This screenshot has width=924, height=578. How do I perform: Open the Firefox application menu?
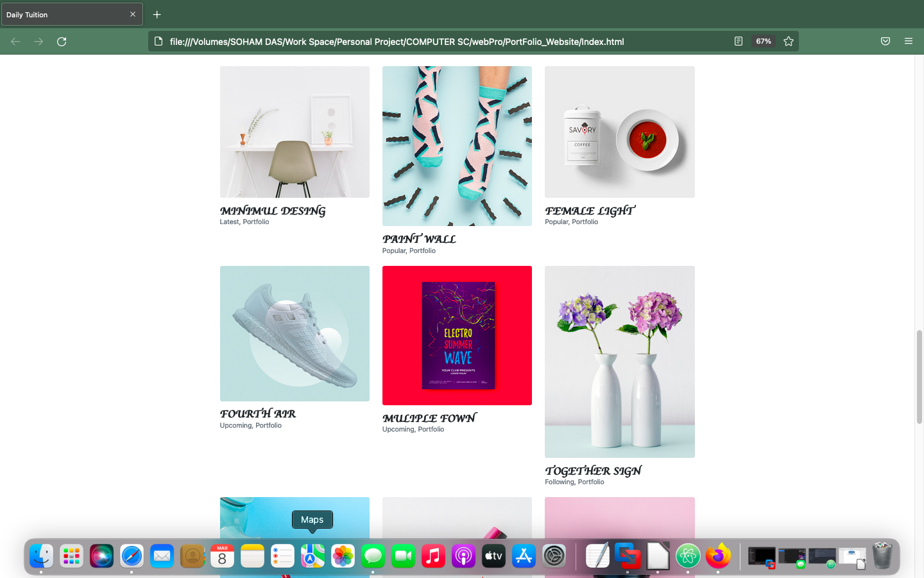909,41
